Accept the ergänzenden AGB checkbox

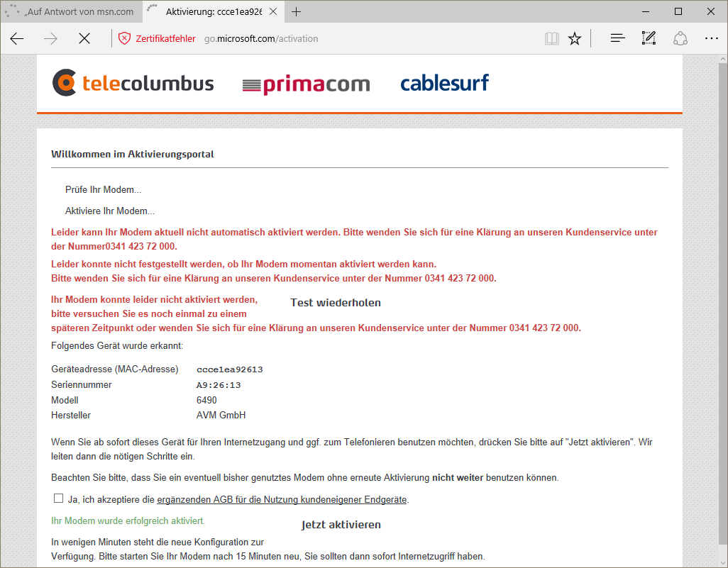58,499
